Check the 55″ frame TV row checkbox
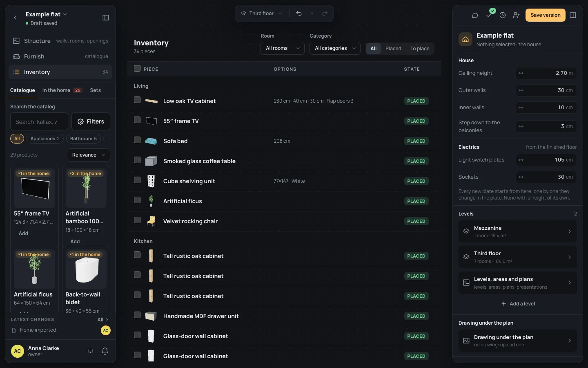588x368 pixels. point(137,120)
